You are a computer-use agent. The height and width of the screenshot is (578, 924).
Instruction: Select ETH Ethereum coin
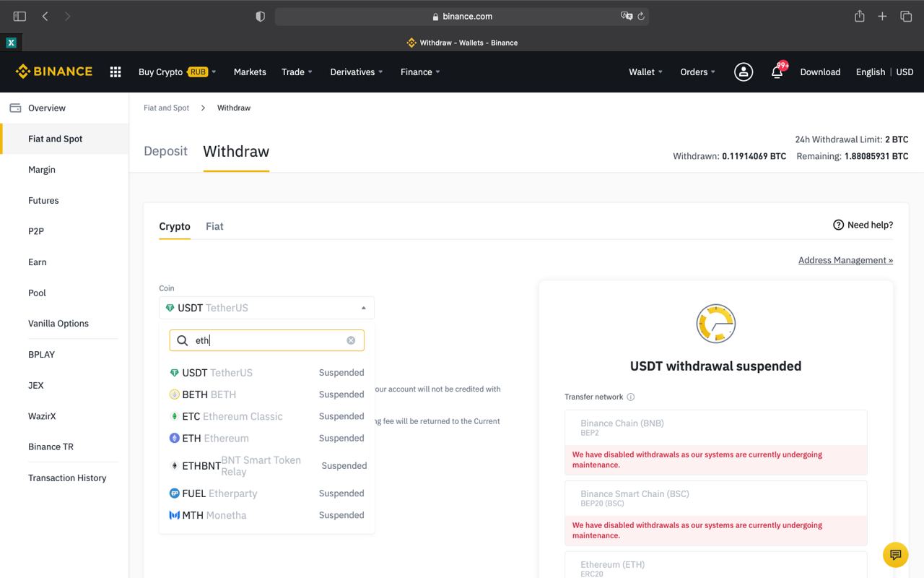pos(266,438)
